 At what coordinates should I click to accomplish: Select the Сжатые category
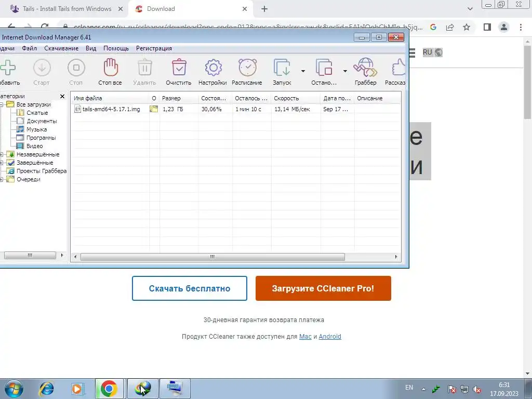pos(37,113)
